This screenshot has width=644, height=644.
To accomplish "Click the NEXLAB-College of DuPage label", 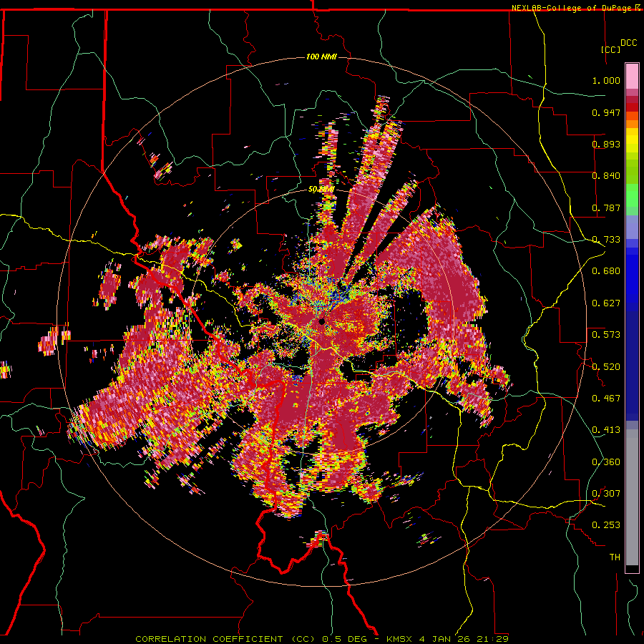I will [x=571, y=8].
